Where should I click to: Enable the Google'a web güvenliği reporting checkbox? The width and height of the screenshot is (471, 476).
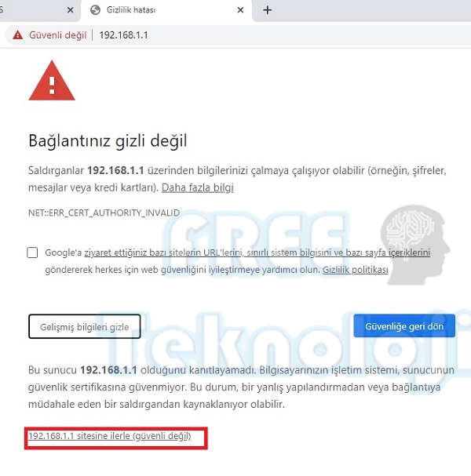point(32,253)
